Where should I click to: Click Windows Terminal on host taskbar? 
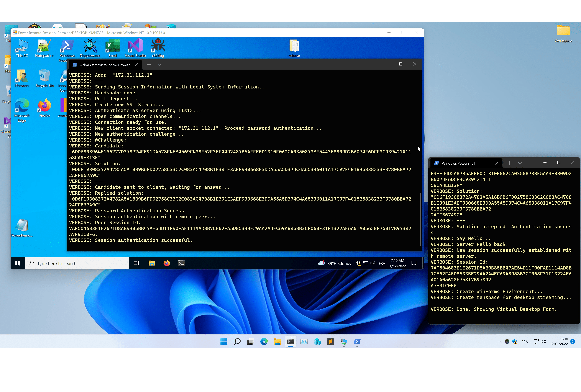[290, 341]
